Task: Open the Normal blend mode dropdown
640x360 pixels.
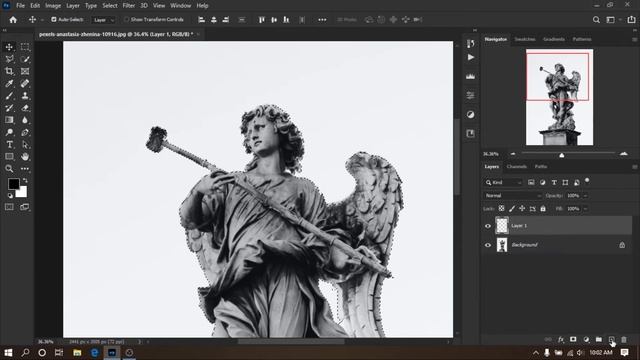Action: pyautogui.click(x=513, y=196)
